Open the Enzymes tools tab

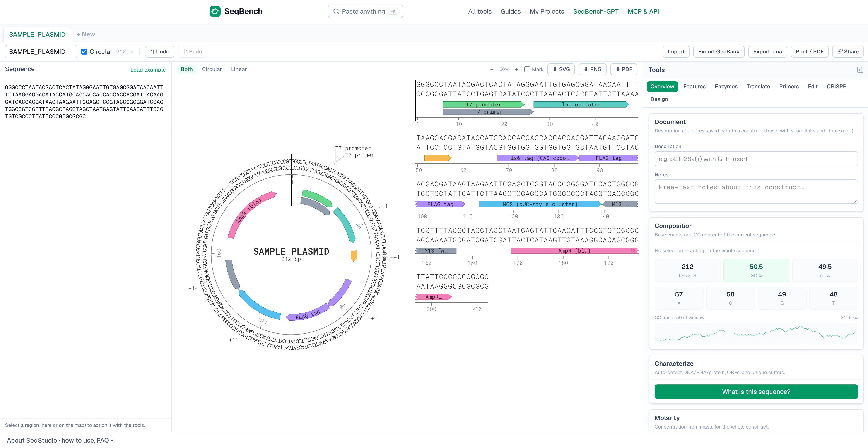click(726, 87)
